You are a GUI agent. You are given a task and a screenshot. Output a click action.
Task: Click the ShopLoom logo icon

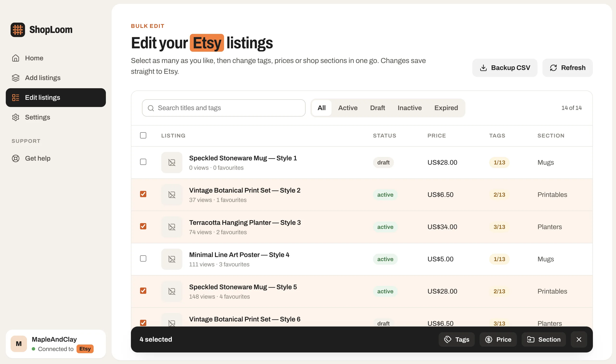tap(18, 30)
